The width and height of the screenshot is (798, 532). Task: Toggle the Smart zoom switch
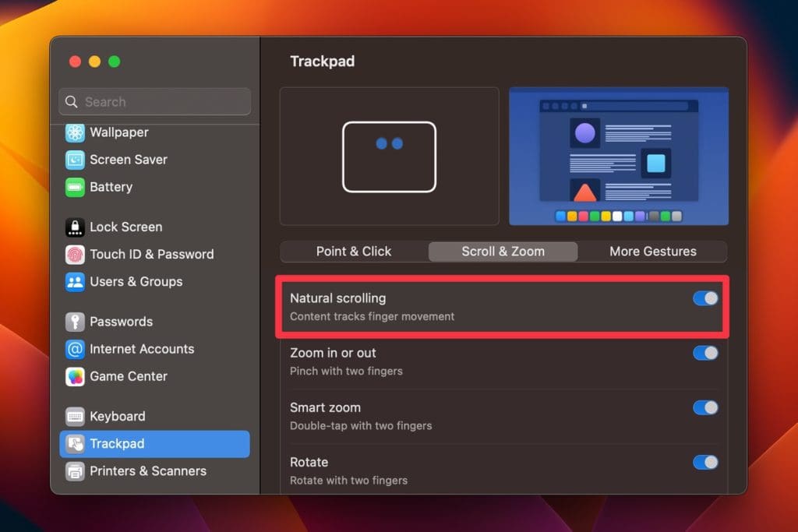(705, 407)
